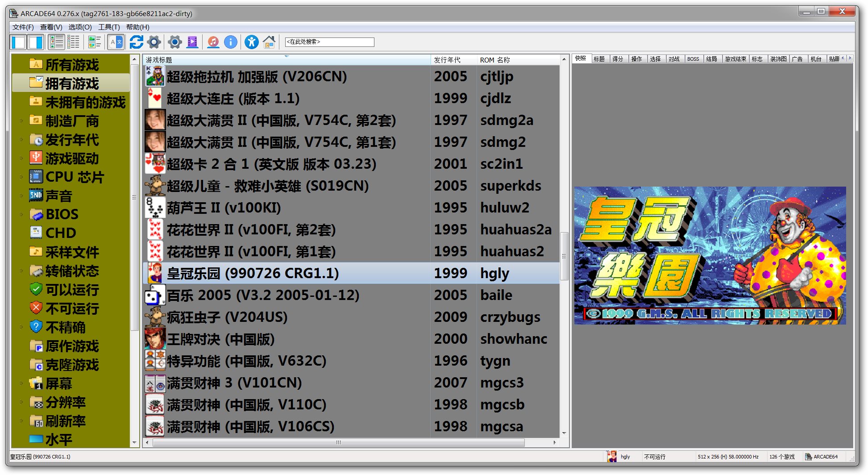The image size is (868, 475).
Task: Click the CHD folder icon
Action: [x=36, y=233]
